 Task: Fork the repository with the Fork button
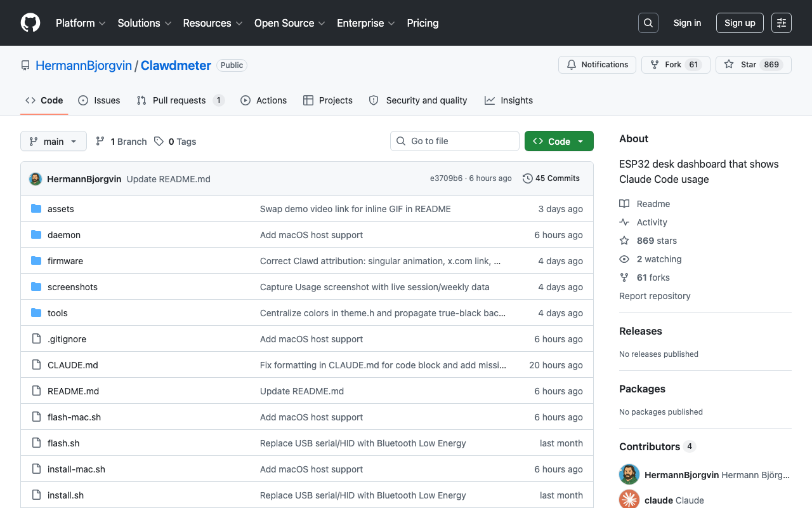point(676,65)
